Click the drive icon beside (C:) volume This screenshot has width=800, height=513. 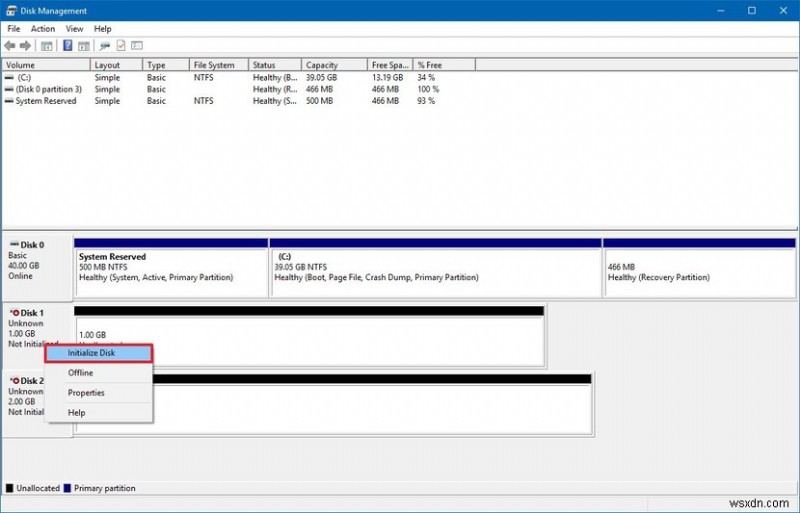(x=9, y=78)
